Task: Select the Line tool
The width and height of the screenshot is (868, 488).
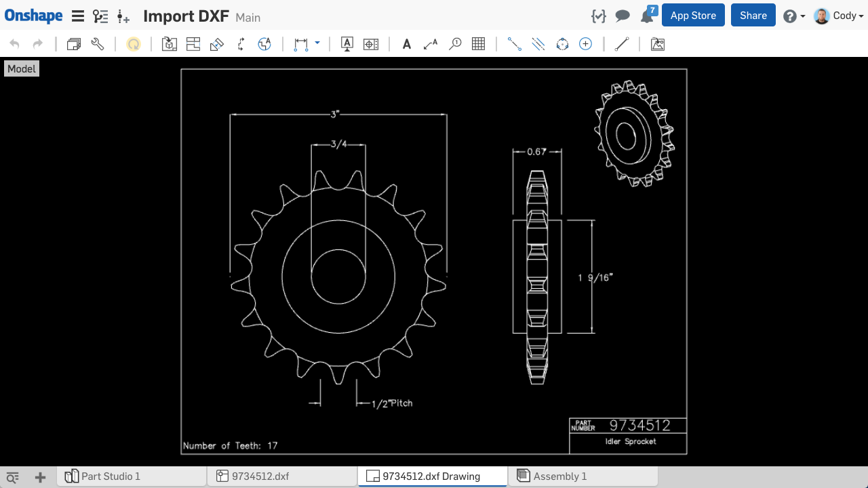Action: tap(621, 43)
